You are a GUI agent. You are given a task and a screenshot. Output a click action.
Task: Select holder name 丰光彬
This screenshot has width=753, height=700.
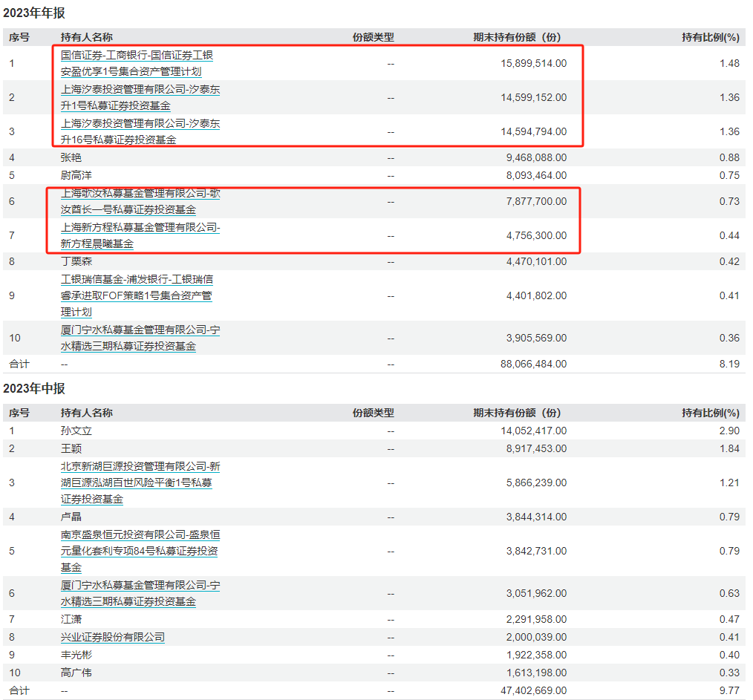tap(76, 655)
